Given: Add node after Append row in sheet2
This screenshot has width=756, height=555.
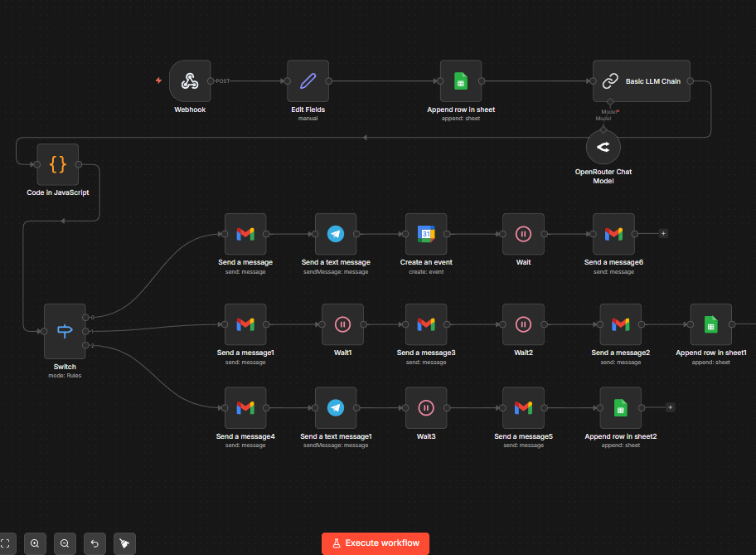Looking at the screenshot, I should coord(670,407).
